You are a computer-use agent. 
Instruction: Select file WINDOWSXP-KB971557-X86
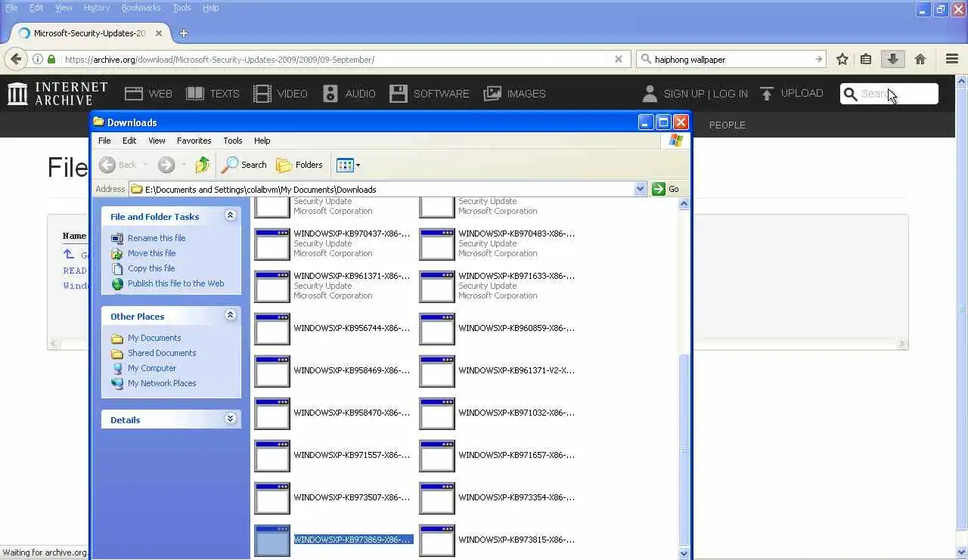click(x=333, y=456)
